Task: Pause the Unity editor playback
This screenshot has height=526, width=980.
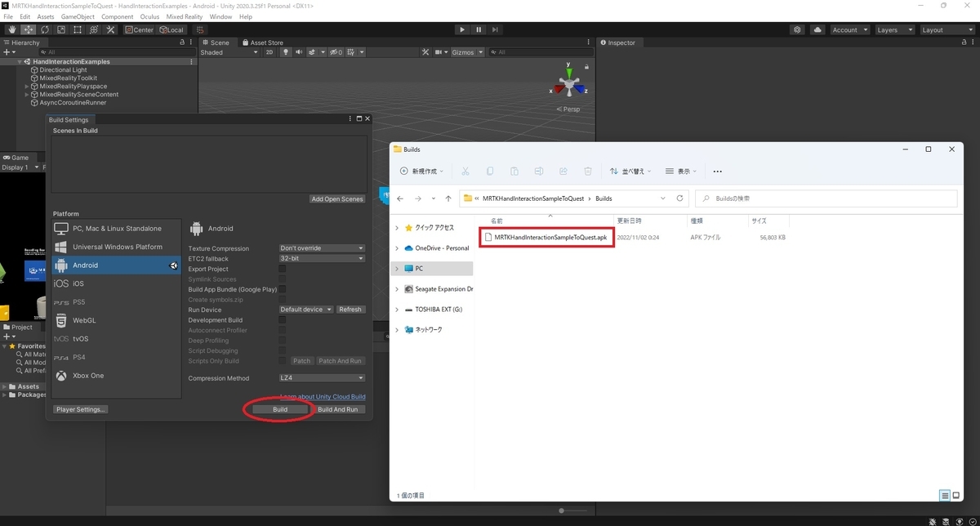Action: point(479,29)
